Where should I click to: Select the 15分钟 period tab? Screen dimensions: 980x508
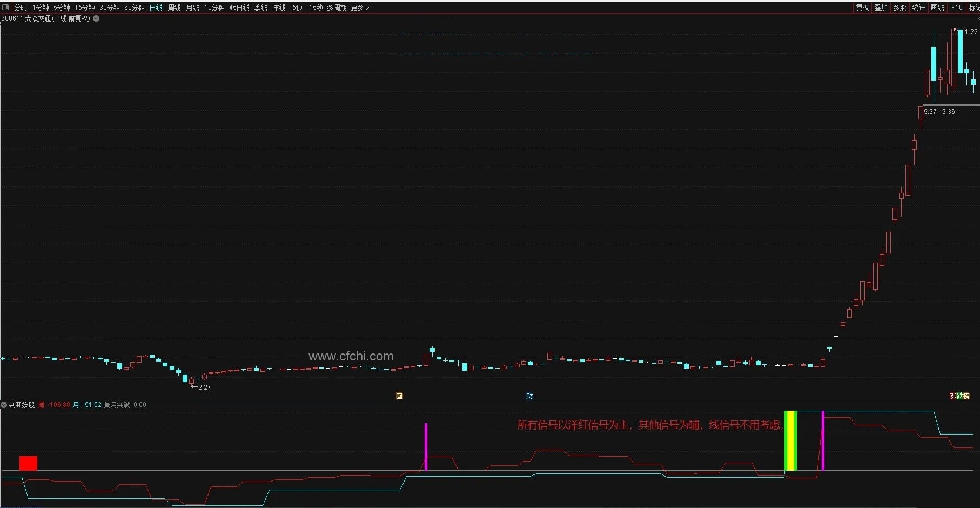85,8
